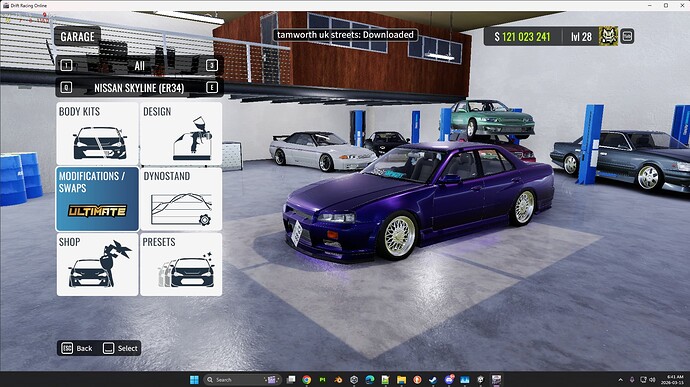The width and height of the screenshot is (690, 387).
Task: Click the Select button
Action: pos(121,348)
